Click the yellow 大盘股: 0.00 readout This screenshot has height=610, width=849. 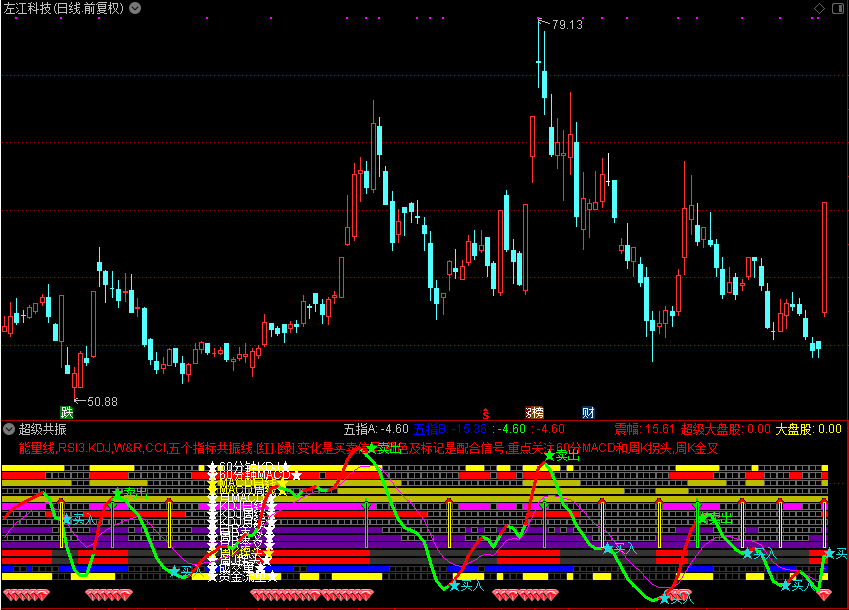pyautogui.click(x=808, y=429)
